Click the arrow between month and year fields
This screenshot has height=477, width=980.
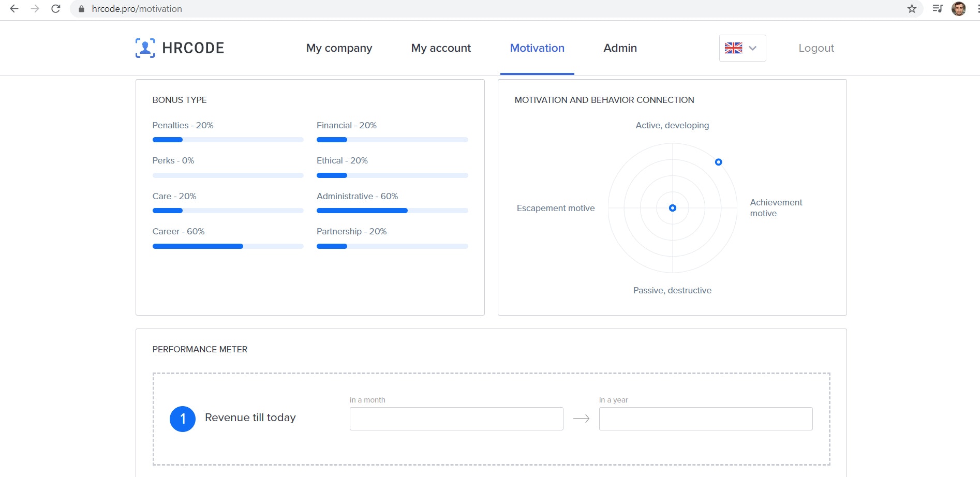582,418
